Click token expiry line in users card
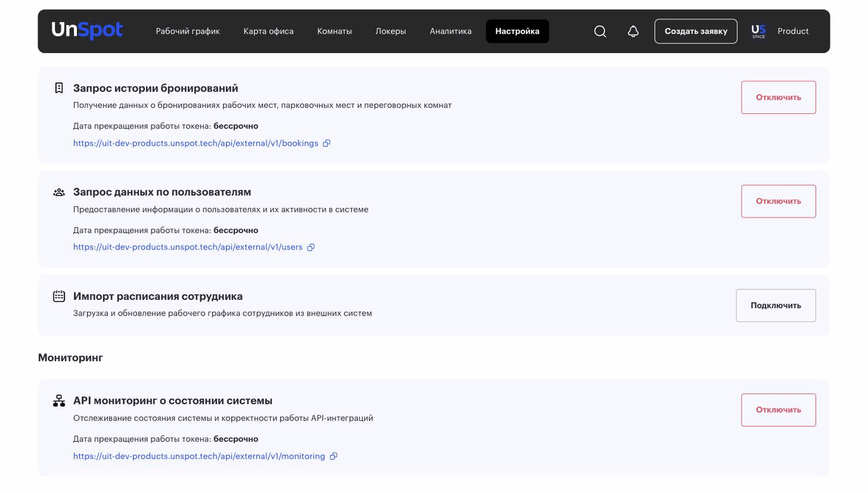 165,231
